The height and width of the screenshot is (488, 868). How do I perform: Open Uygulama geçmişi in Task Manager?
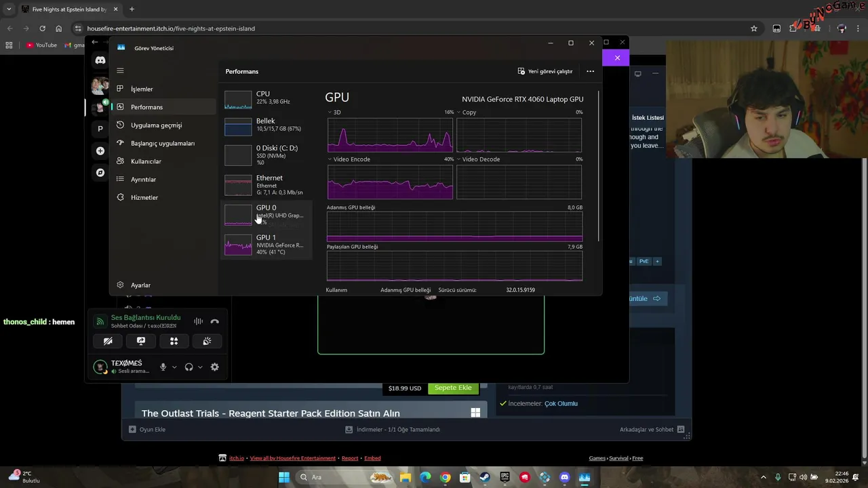click(x=163, y=125)
